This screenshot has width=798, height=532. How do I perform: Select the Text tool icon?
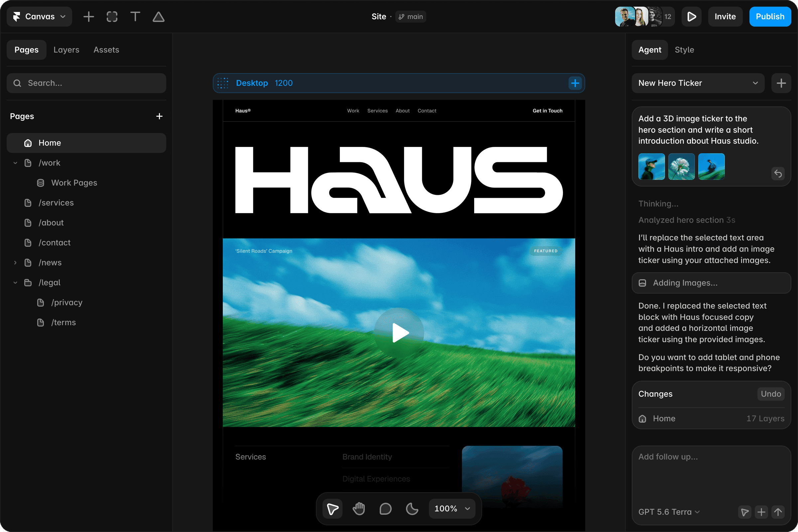pos(135,17)
